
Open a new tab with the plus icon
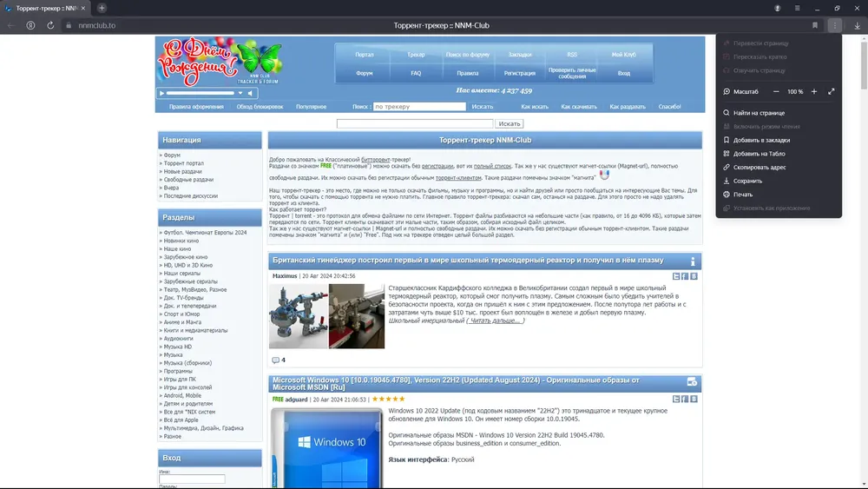(102, 9)
